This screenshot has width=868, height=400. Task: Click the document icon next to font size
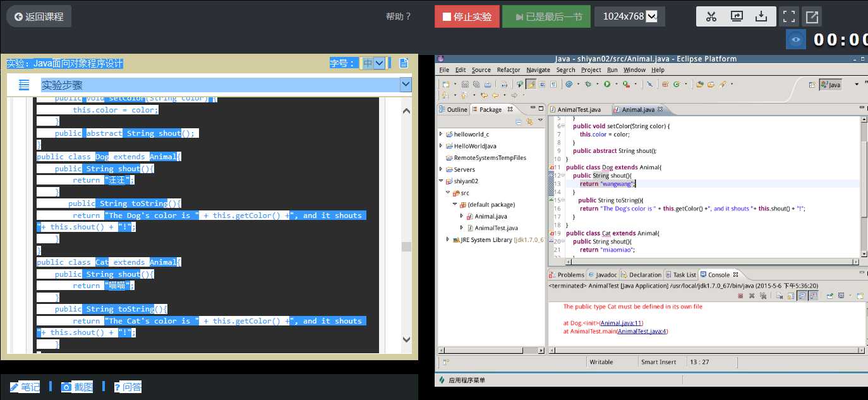point(404,63)
